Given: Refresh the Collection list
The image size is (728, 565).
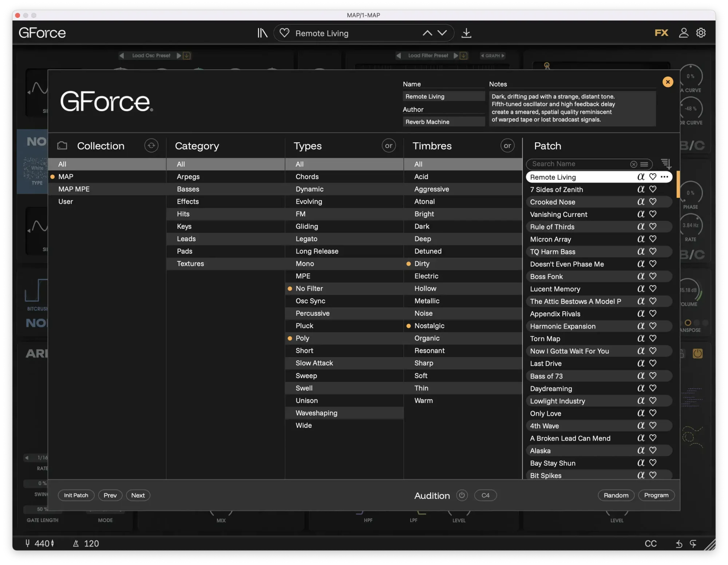Looking at the screenshot, I should [x=151, y=146].
